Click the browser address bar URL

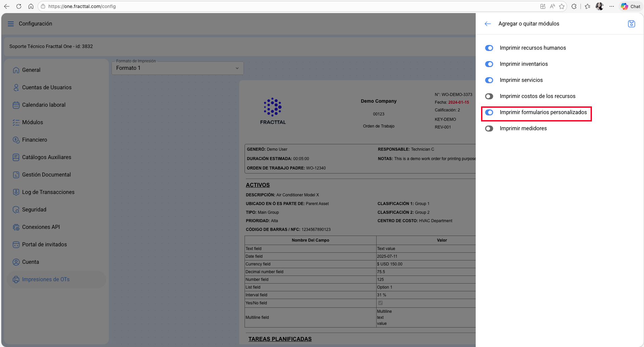[x=82, y=6]
